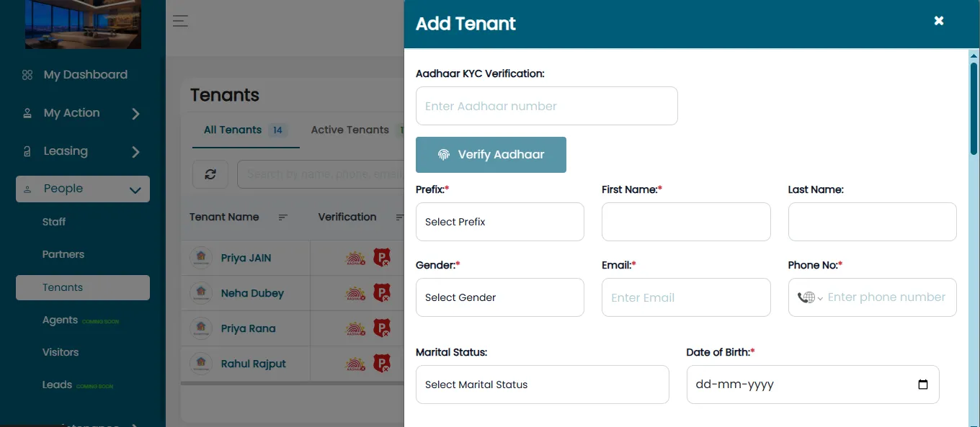Image resolution: width=980 pixels, height=427 pixels.
Task: Open the Select Marital Status dropdown
Action: click(543, 385)
